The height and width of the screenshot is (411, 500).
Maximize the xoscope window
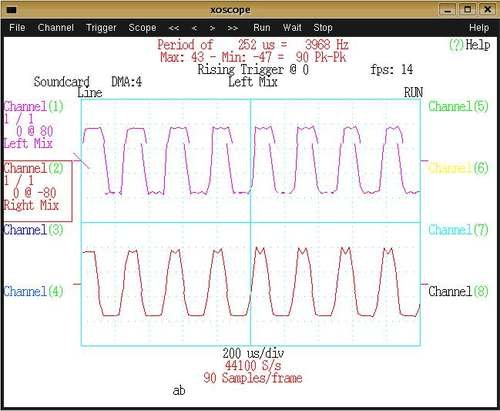point(468,10)
